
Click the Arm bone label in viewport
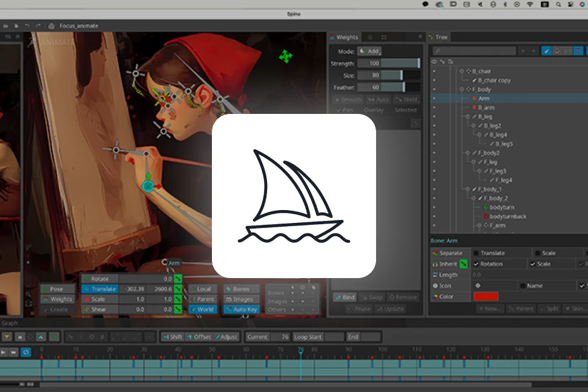pos(173,263)
